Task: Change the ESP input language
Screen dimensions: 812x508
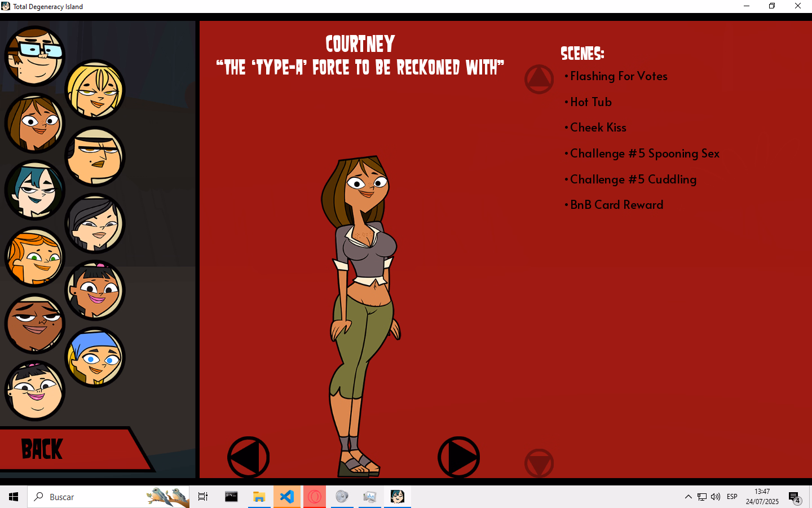Action: (732, 497)
